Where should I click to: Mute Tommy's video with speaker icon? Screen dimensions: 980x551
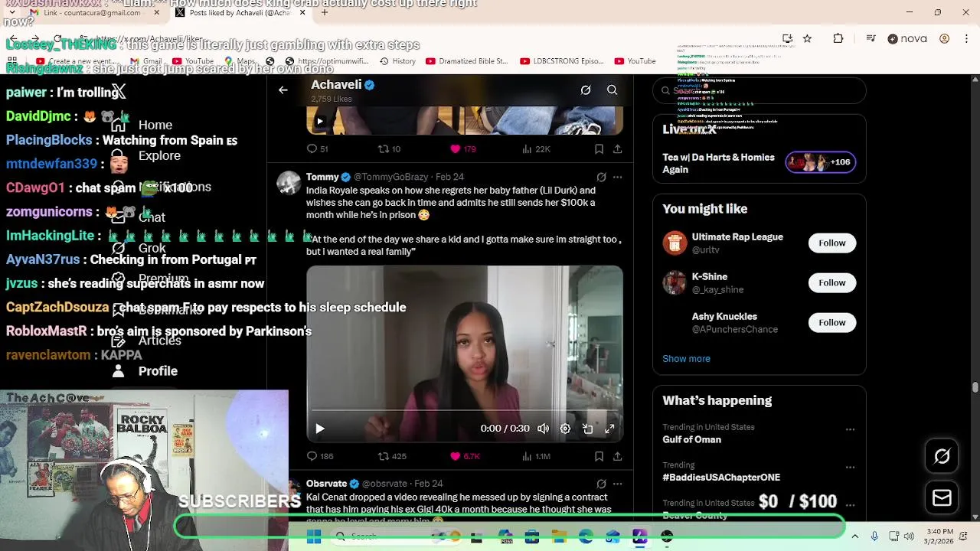(543, 429)
